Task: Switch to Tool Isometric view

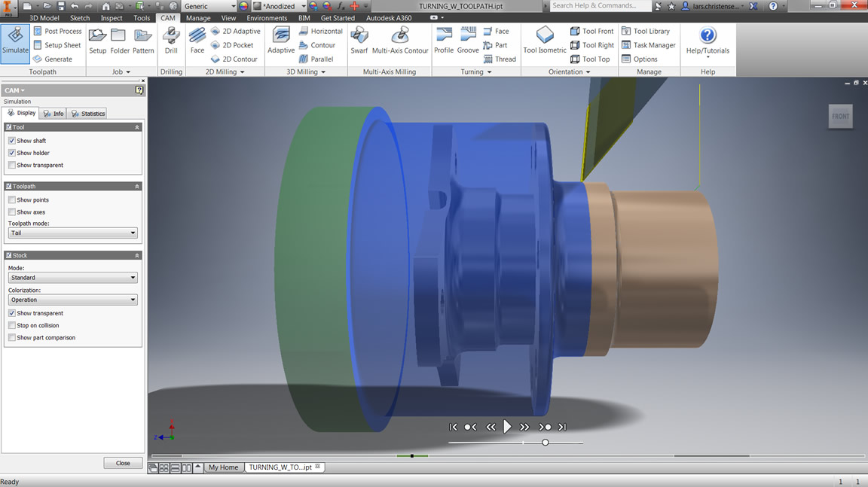Action: click(x=545, y=41)
